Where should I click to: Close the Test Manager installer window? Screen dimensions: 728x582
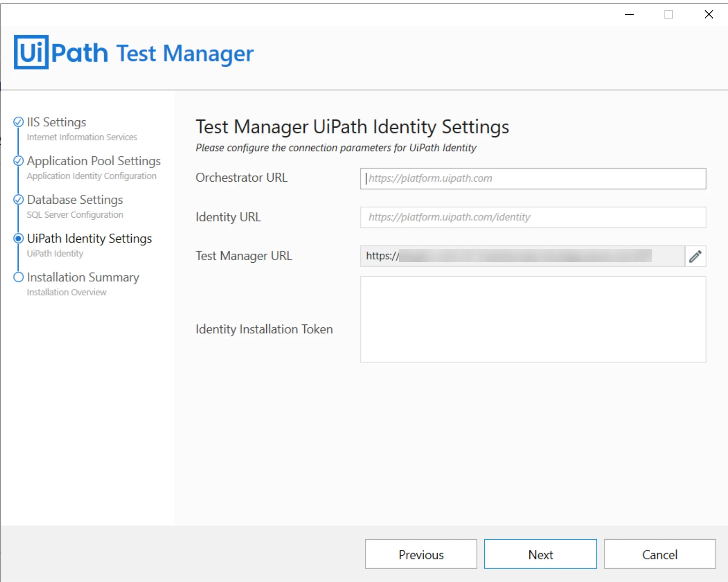(x=709, y=14)
